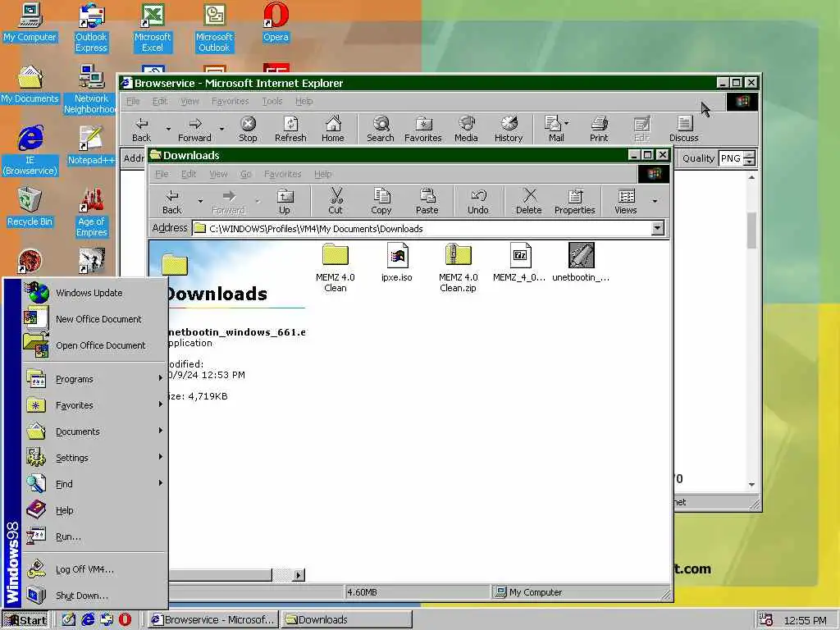Screen dimensions: 840x630
Task: Open Properties from Downloads toolbar
Action: tap(575, 202)
